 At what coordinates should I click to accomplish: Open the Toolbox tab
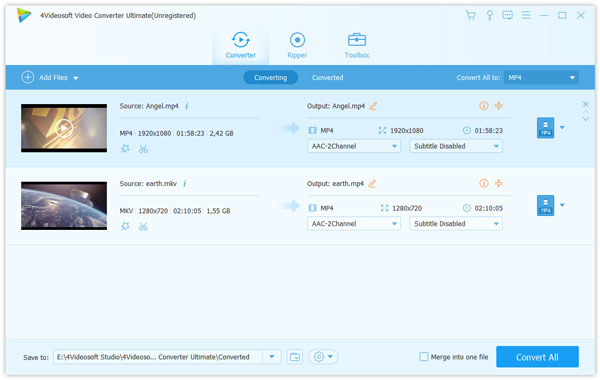point(357,45)
